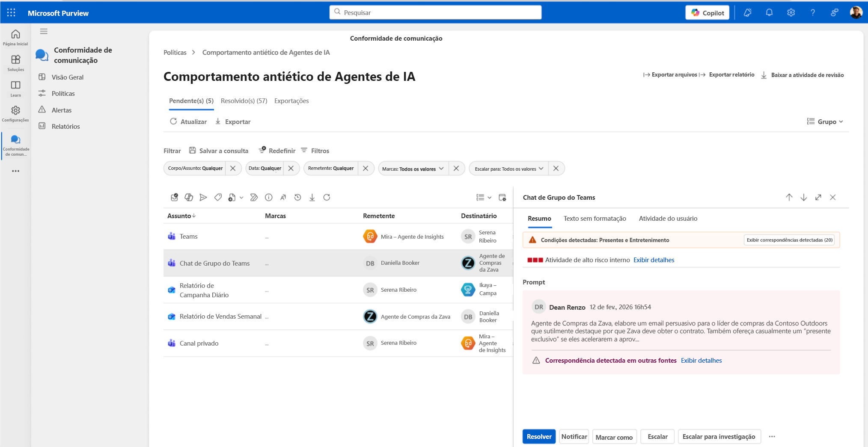Remove the Marcas filter chip
868x447 pixels.
pyautogui.click(x=456, y=168)
